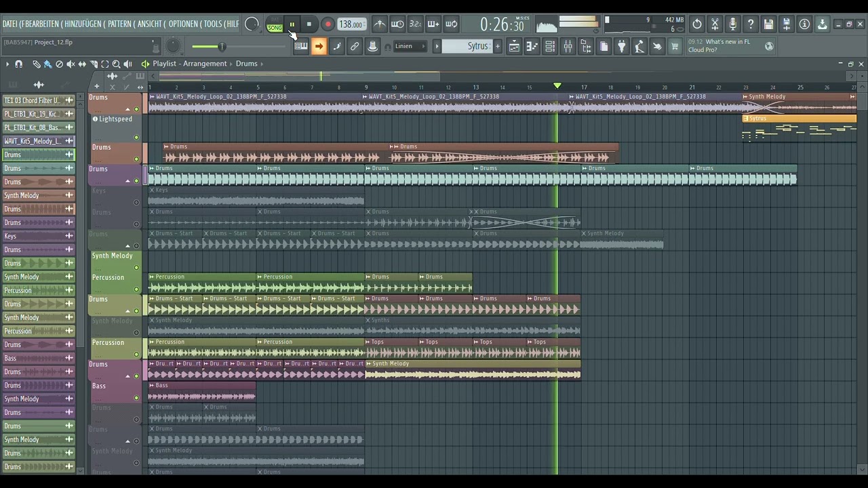Image resolution: width=868 pixels, height=488 pixels.
Task: Open the help question mark icon
Action: [751, 24]
